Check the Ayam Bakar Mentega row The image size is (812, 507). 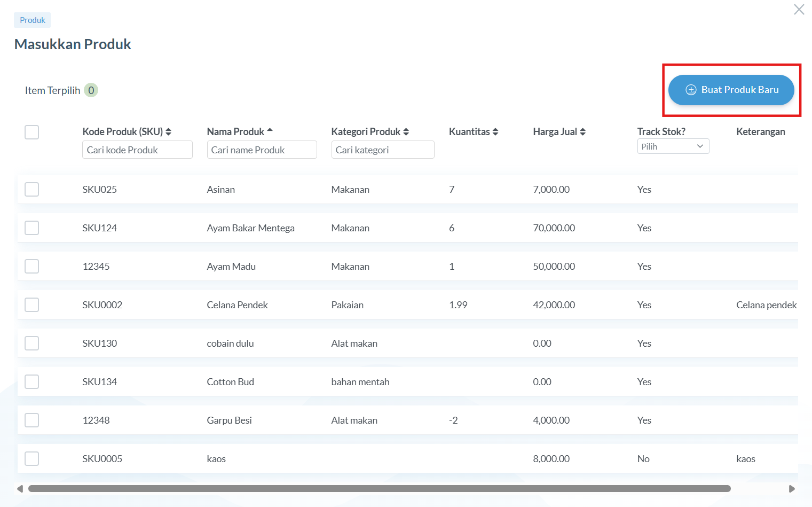pyautogui.click(x=32, y=228)
